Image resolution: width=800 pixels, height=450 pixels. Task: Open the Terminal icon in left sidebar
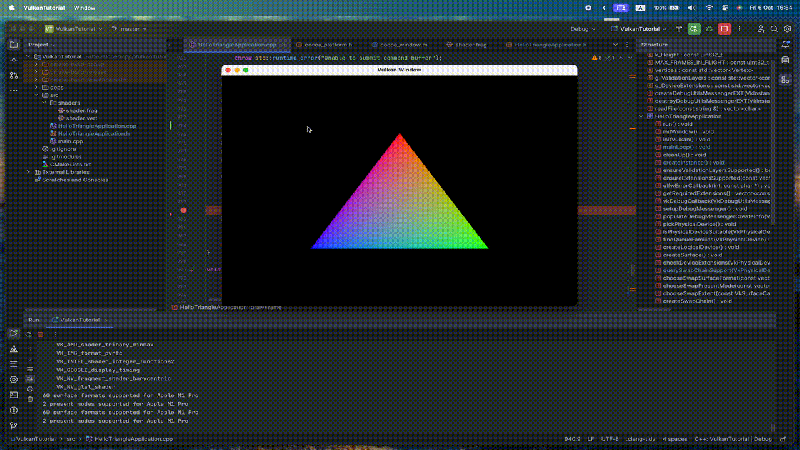click(x=14, y=395)
